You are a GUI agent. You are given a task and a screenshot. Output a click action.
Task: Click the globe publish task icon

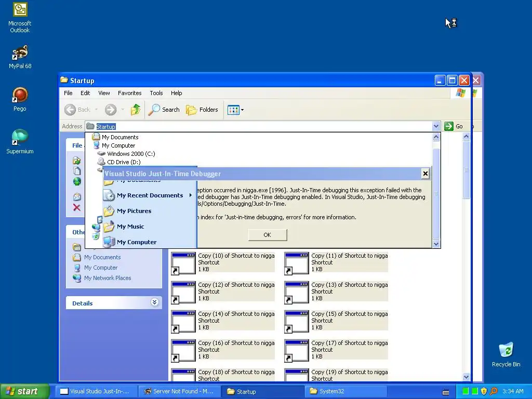pyautogui.click(x=77, y=181)
